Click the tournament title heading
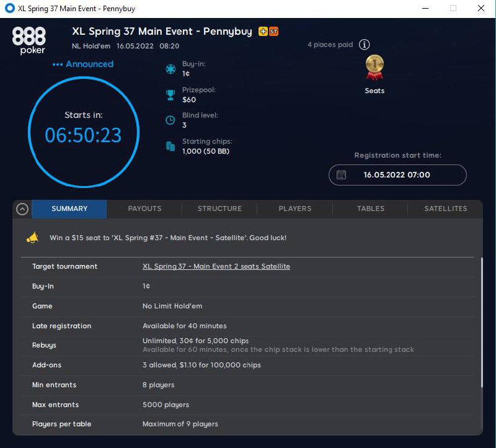 coord(162,32)
